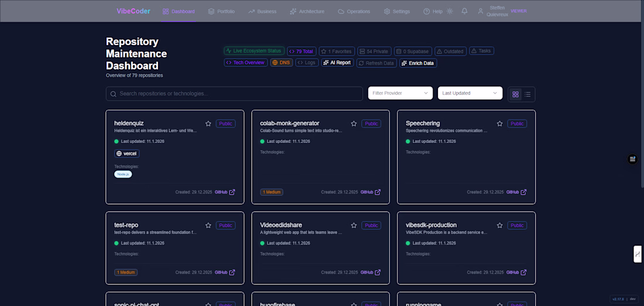The height and width of the screenshot is (306, 644).
Task: Open the Portfolio tab
Action: pyautogui.click(x=221, y=12)
